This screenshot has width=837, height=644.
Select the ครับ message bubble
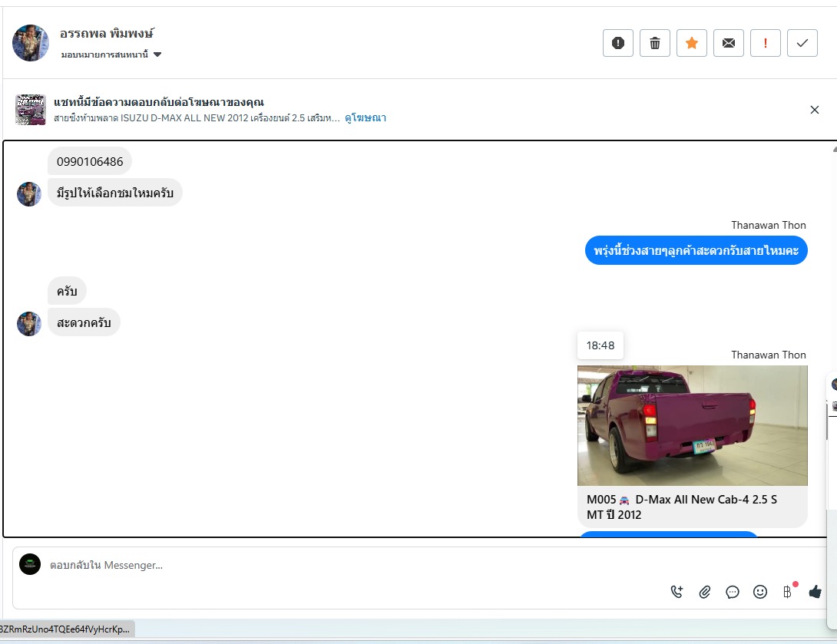(67, 291)
